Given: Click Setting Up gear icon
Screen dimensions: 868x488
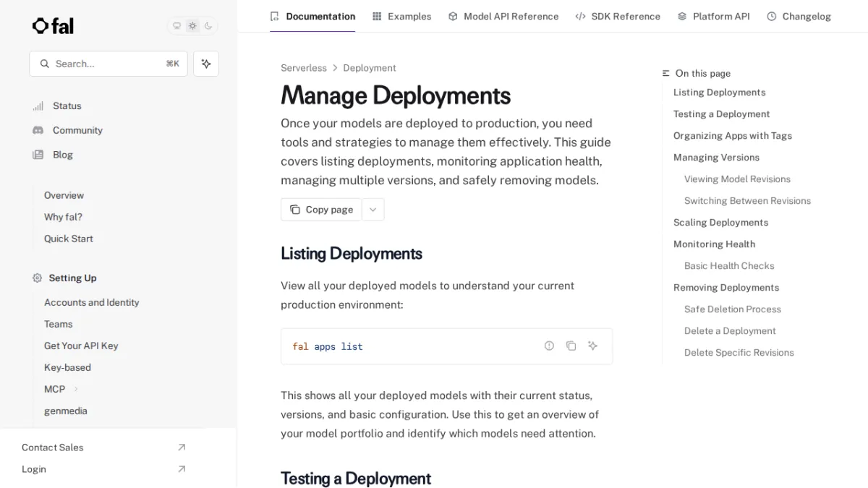Looking at the screenshot, I should 38,278.
